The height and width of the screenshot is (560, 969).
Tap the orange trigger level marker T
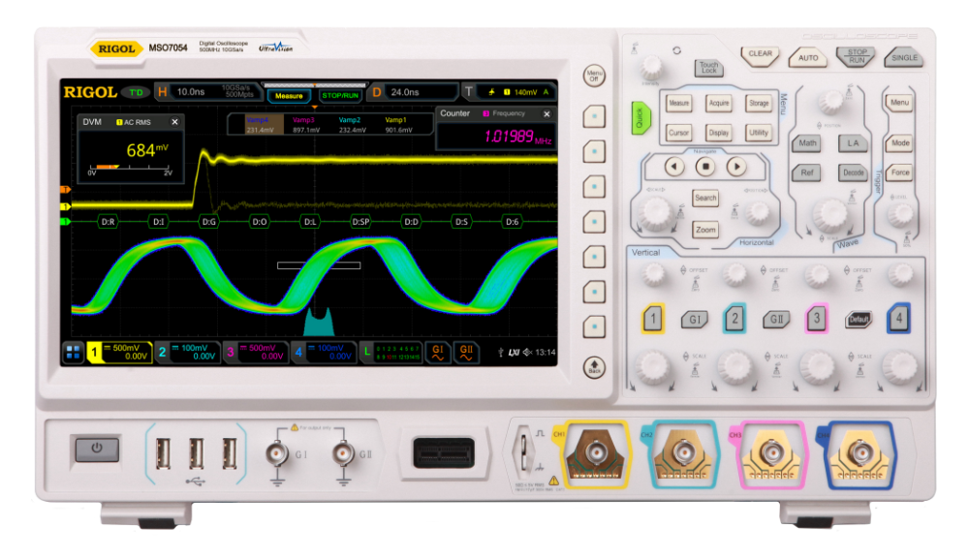65,190
